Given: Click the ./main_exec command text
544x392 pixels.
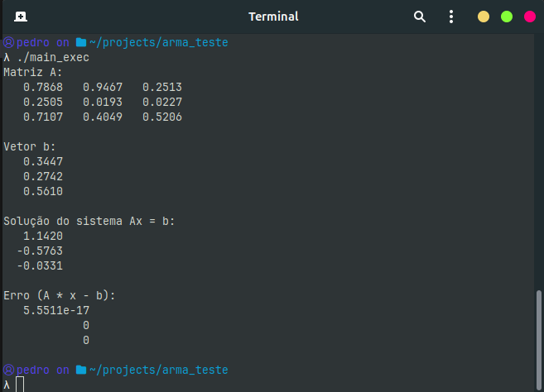Looking at the screenshot, I should point(53,57).
